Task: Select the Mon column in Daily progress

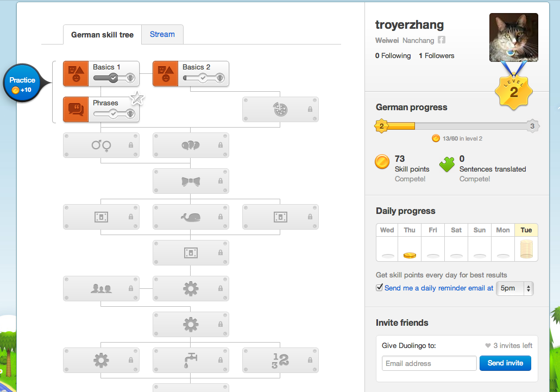Action: coord(503,242)
